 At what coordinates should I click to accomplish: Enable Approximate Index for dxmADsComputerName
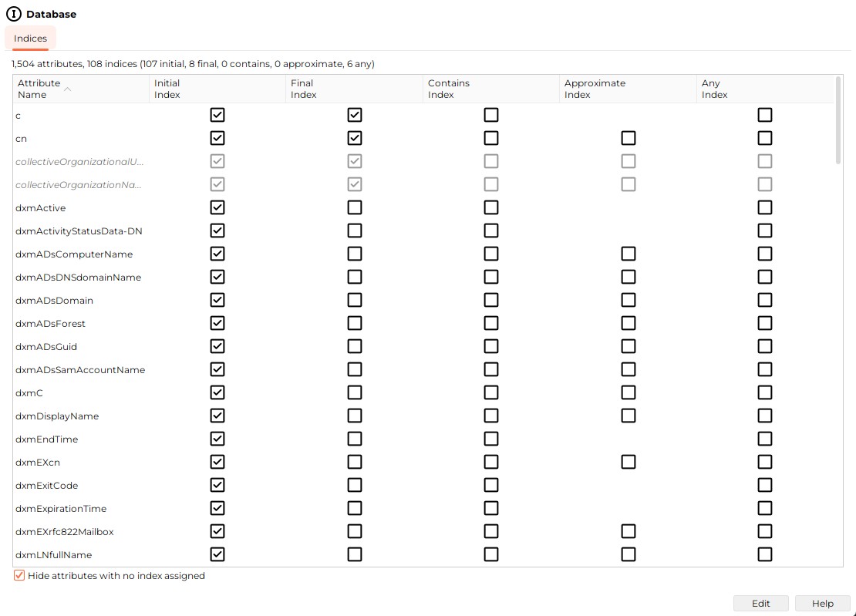629,254
